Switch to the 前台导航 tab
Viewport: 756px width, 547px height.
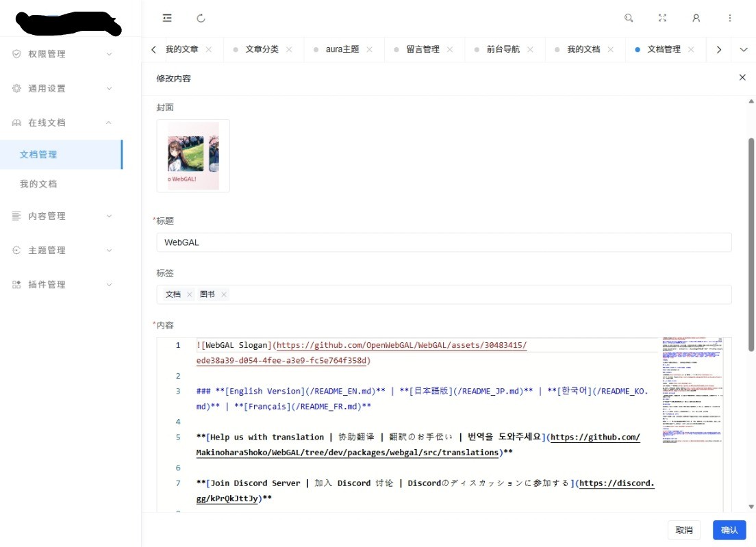point(503,49)
